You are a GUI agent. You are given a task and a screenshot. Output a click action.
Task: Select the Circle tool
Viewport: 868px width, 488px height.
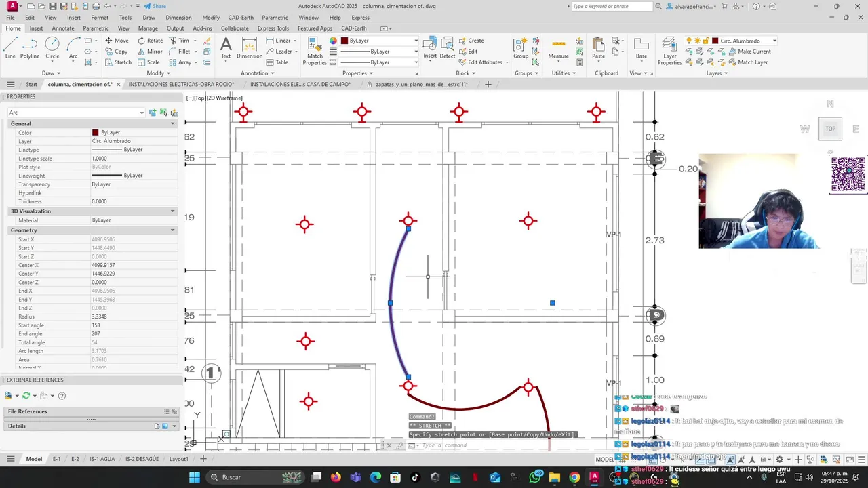[x=52, y=48]
